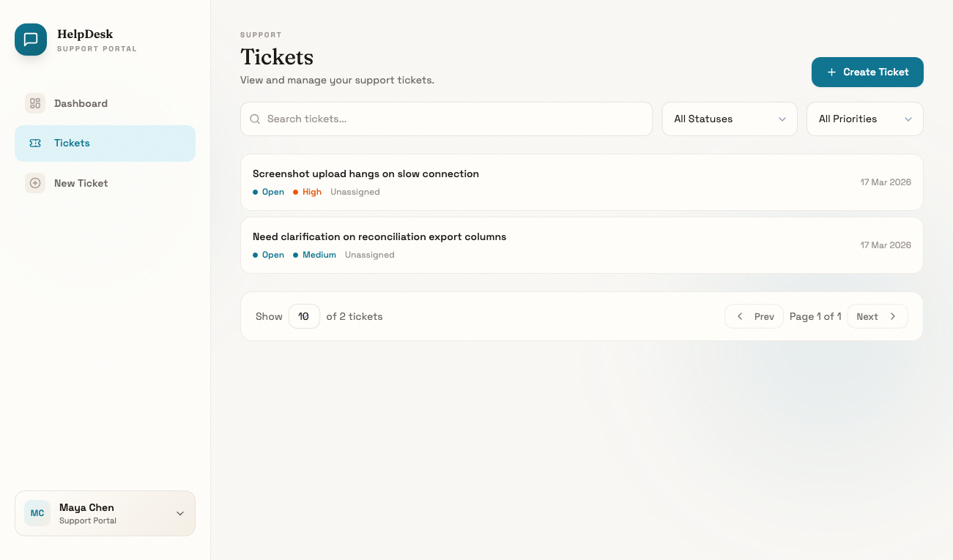Click the MC user avatar
Viewport: 953px width, 560px height.
coord(37,513)
